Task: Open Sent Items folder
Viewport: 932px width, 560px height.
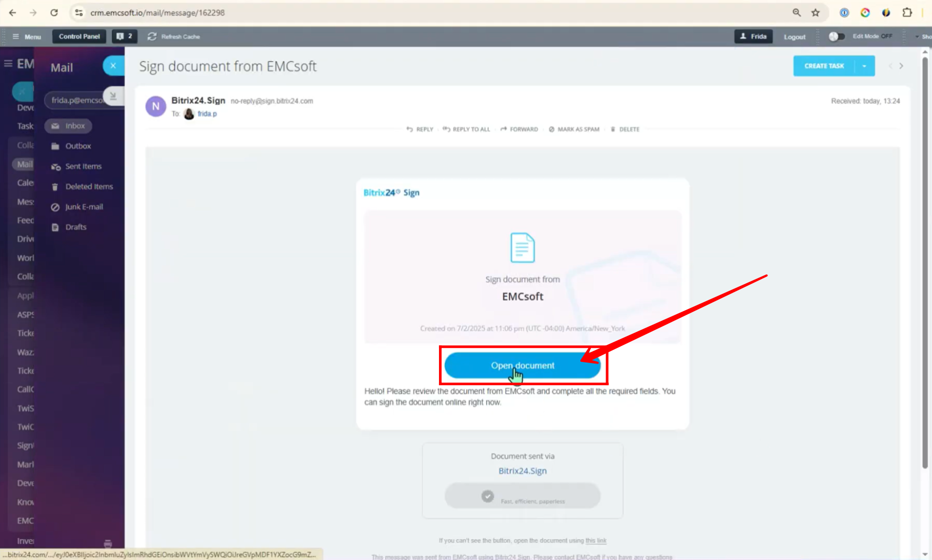Action: 83,166
